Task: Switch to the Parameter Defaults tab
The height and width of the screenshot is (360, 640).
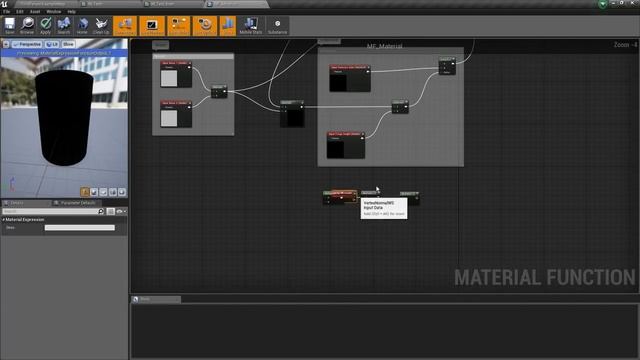Action: click(x=77, y=203)
